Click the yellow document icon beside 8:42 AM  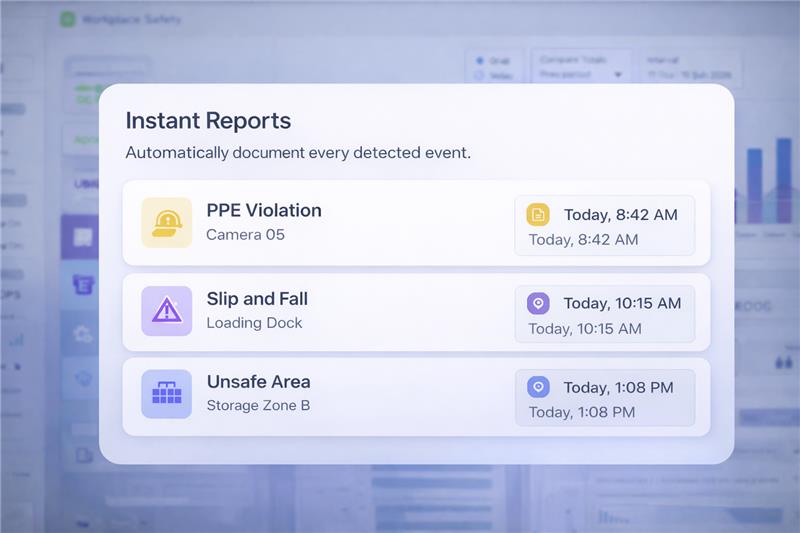pos(538,214)
